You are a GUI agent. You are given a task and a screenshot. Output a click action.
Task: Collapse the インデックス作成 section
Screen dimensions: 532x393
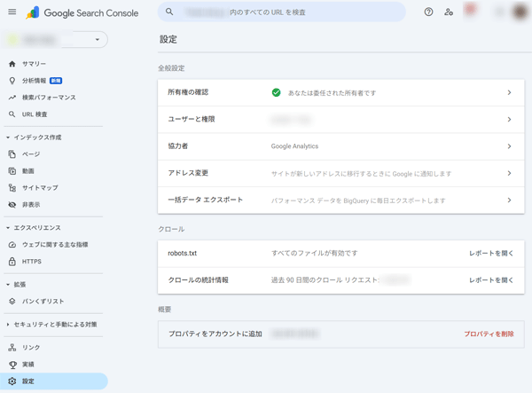[x=8, y=138]
